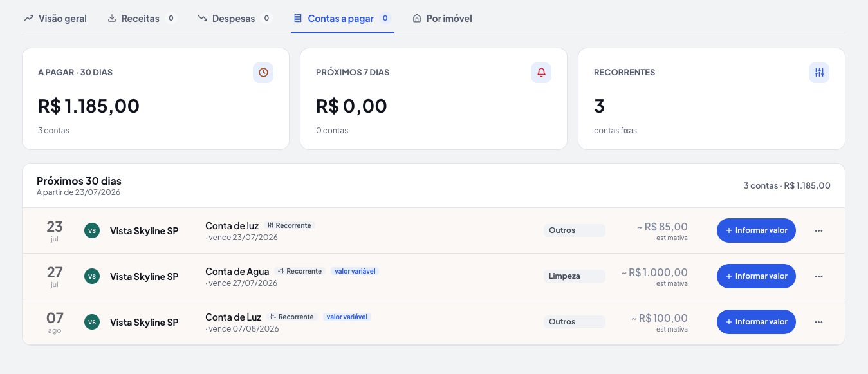
Task: Click the sliders icon in Recorrentes card
Action: click(x=819, y=73)
